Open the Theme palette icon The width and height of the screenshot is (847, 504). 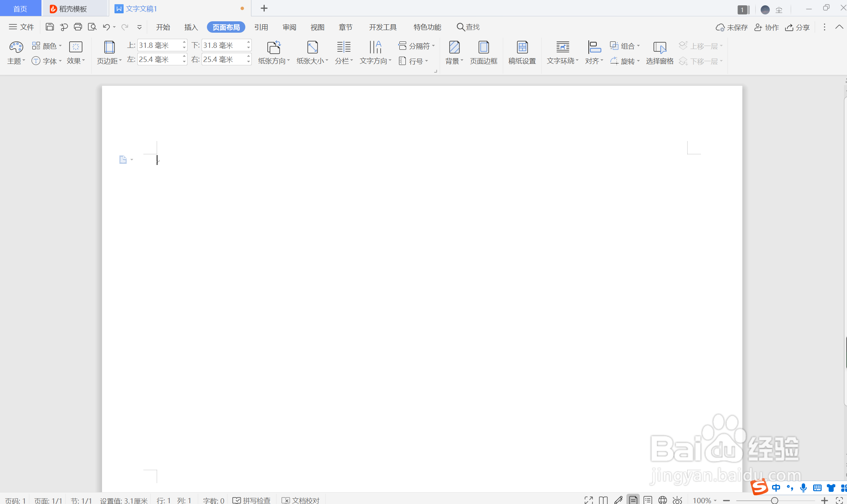point(16,47)
